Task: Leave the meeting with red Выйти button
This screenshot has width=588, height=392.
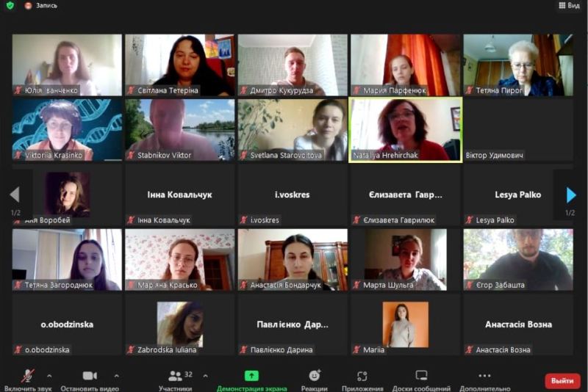Action: coord(562,381)
